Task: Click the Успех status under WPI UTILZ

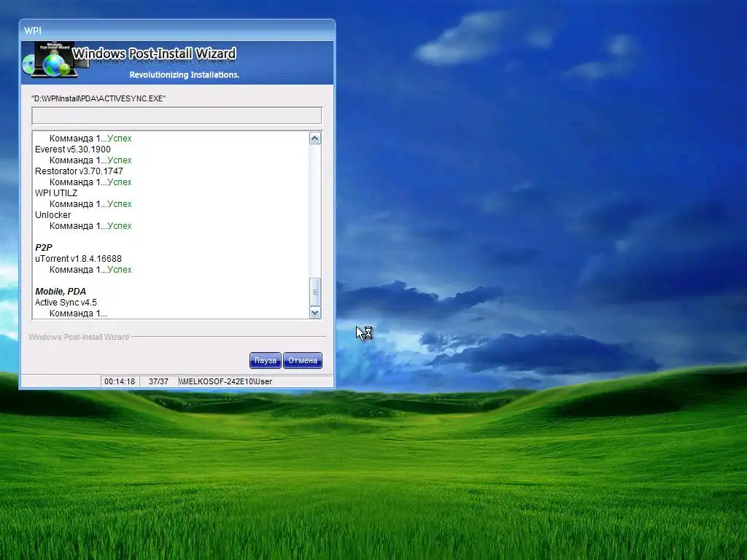Action: [x=120, y=204]
